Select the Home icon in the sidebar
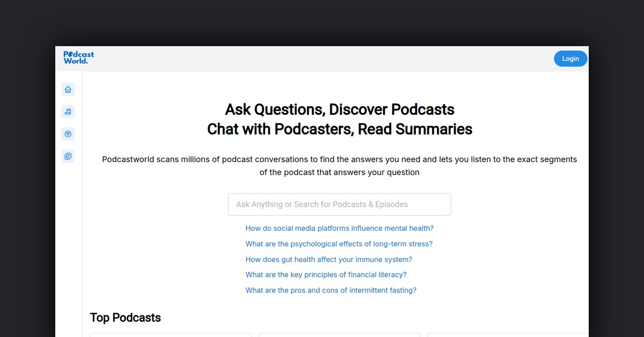The width and height of the screenshot is (644, 337). tap(68, 89)
